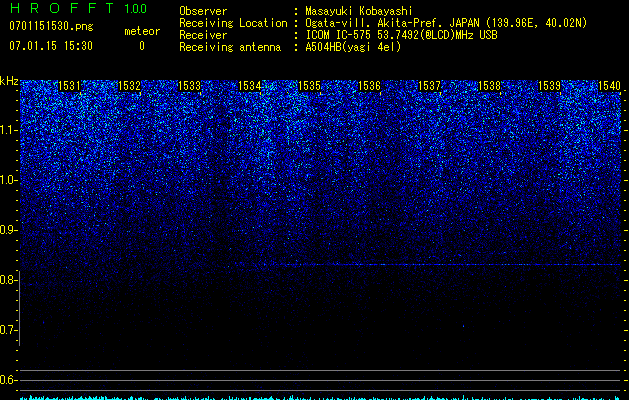
Task: Click the cyan signal level trace at bottom
Action: tap(320, 398)
